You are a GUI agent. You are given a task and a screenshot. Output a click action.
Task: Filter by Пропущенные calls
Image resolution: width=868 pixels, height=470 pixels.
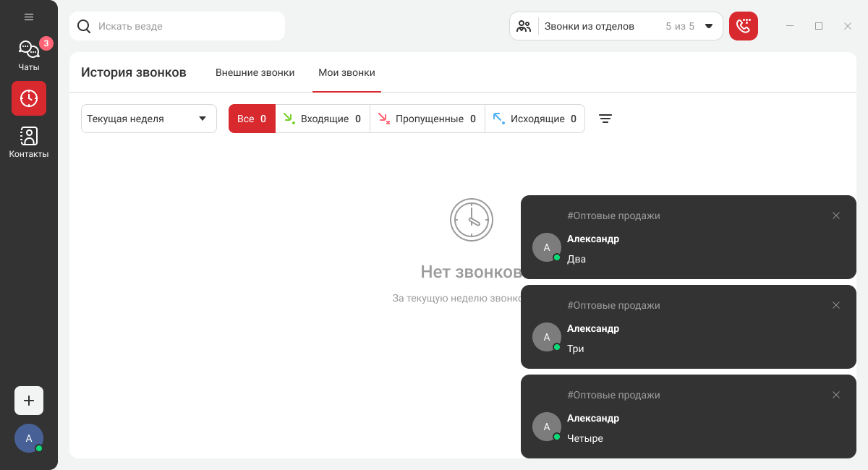point(427,119)
